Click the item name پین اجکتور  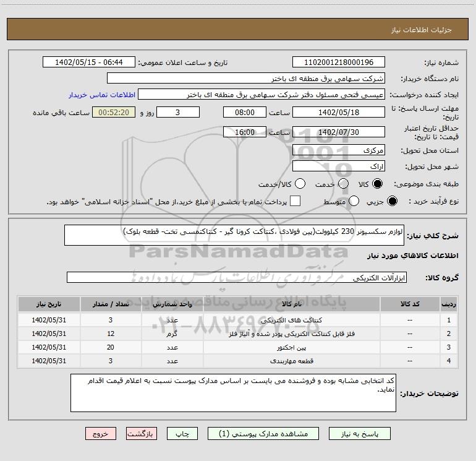[291, 347]
